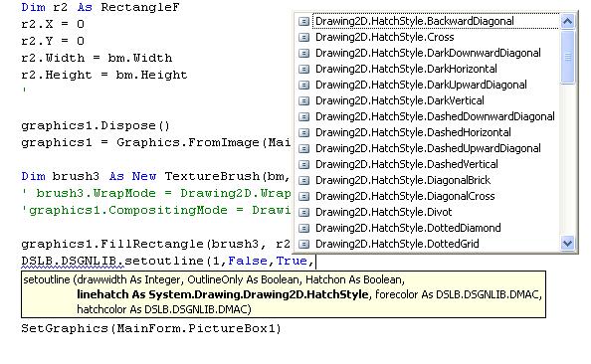The height and width of the screenshot is (364, 591).
Task: Click the icon beside HatchStyle.DottedGrid
Action: pos(303,245)
